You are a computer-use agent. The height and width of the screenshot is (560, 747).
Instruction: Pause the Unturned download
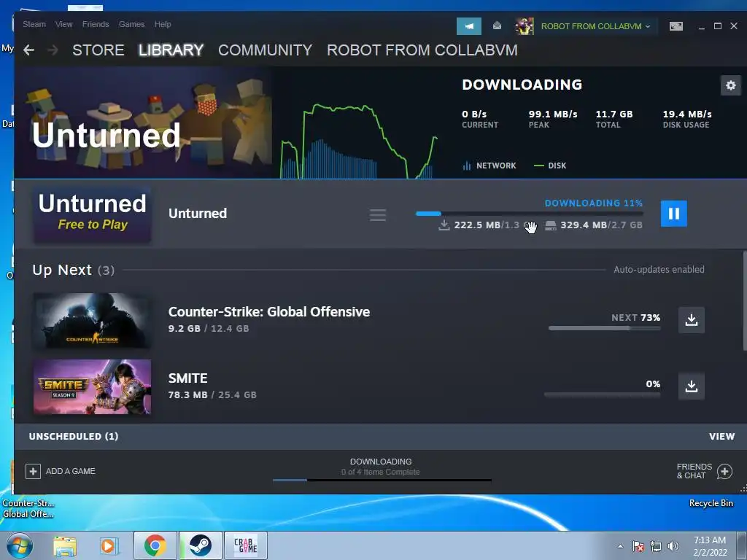tap(673, 214)
